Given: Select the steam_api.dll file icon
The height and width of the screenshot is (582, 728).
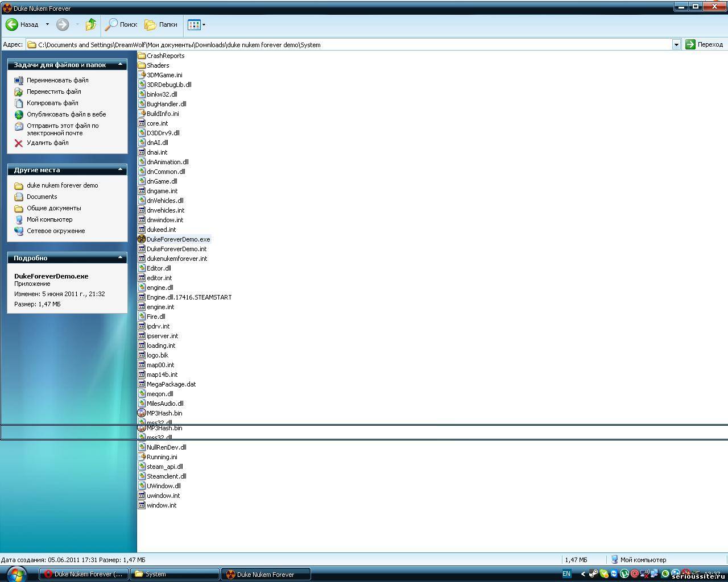Looking at the screenshot, I should click(x=142, y=467).
